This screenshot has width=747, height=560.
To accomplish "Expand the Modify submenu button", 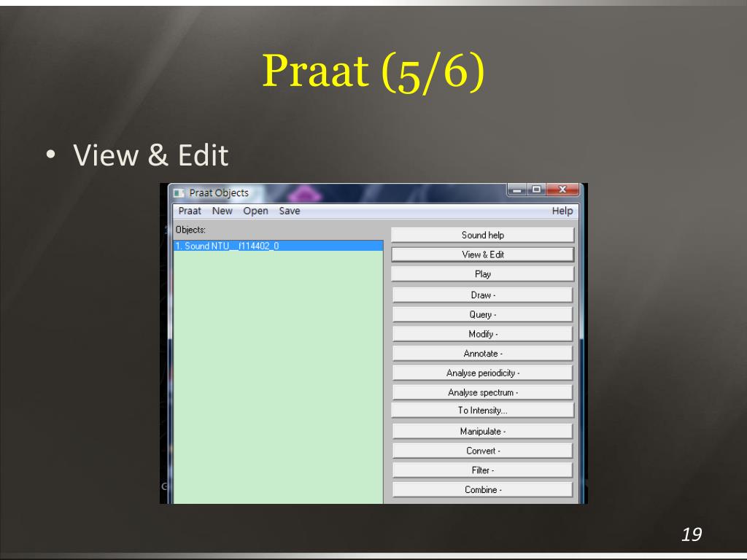I will coord(483,334).
